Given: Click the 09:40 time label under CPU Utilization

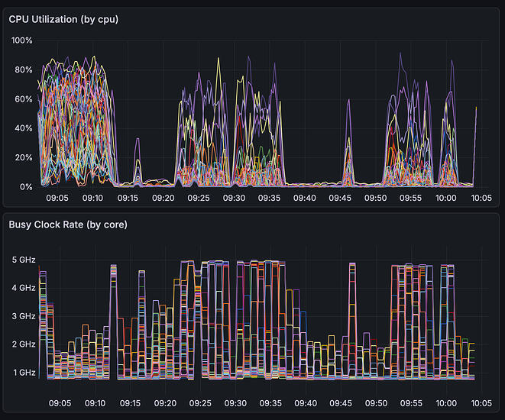Looking at the screenshot, I should (x=305, y=198).
